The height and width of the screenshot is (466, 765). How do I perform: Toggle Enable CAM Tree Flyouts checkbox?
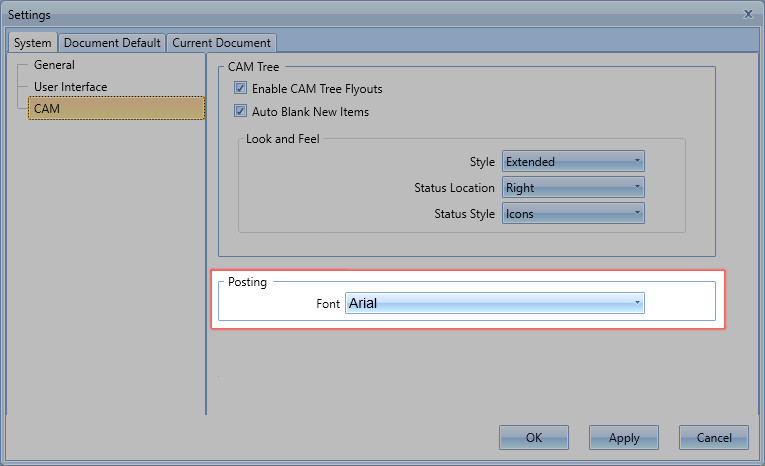pyautogui.click(x=240, y=88)
